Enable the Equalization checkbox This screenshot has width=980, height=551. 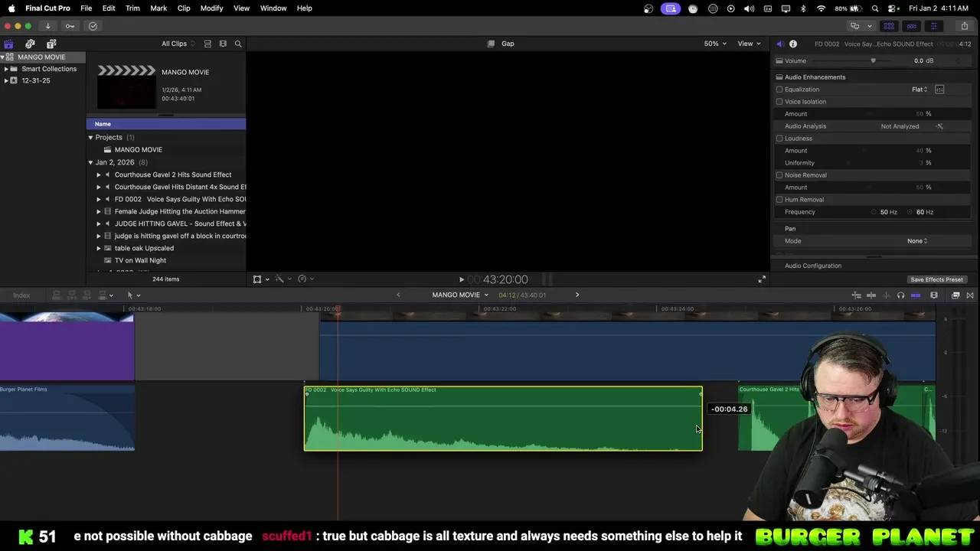779,90
